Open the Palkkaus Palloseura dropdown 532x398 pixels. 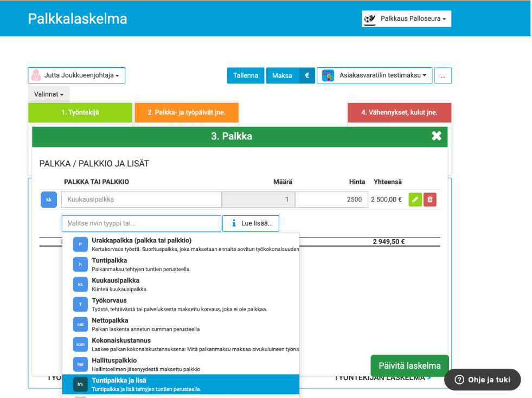point(407,18)
